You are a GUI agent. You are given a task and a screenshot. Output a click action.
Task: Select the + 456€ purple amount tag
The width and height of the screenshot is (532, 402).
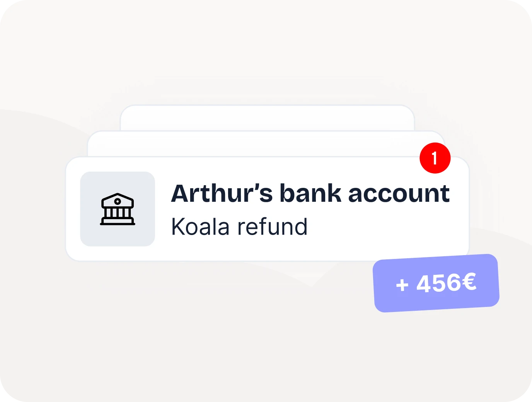[x=436, y=283]
